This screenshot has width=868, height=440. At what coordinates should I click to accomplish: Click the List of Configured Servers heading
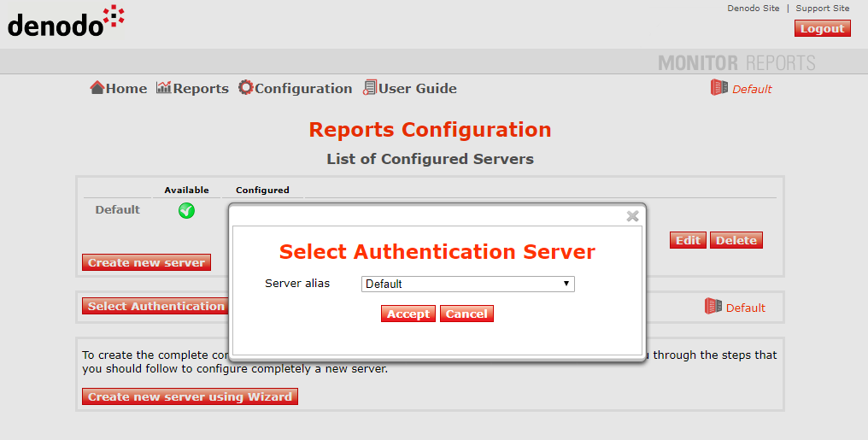[430, 159]
